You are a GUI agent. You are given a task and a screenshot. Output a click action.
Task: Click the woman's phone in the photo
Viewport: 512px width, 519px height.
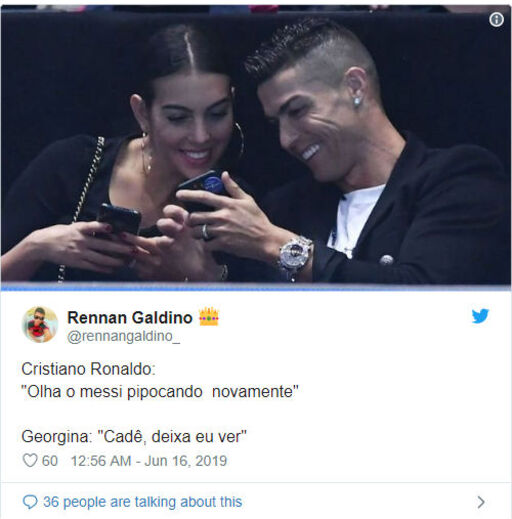click(x=119, y=220)
